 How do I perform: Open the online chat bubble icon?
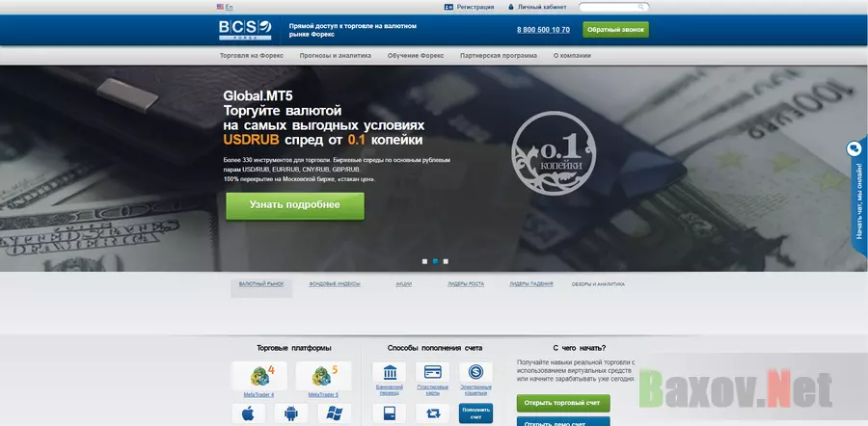point(854,149)
